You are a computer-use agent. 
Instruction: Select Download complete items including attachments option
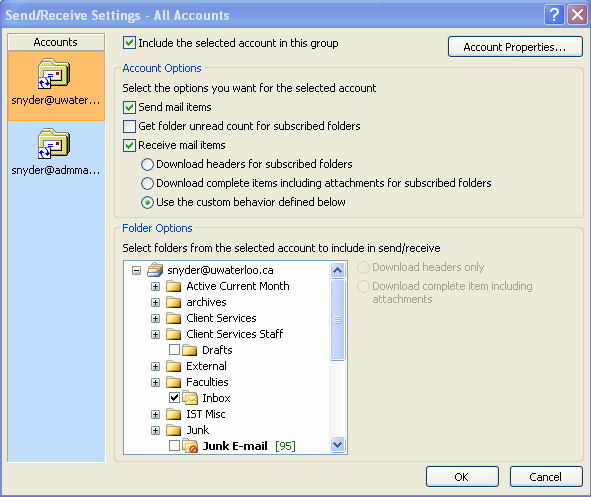pyautogui.click(x=147, y=184)
